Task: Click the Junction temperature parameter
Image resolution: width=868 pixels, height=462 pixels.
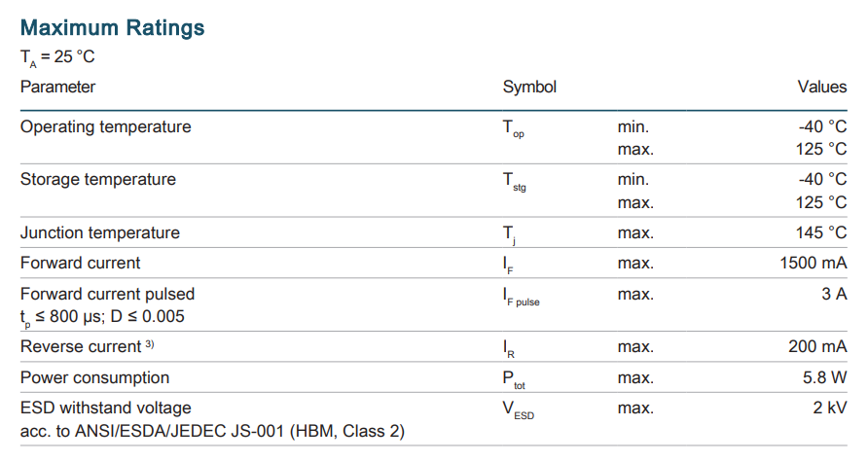Action: (99, 232)
